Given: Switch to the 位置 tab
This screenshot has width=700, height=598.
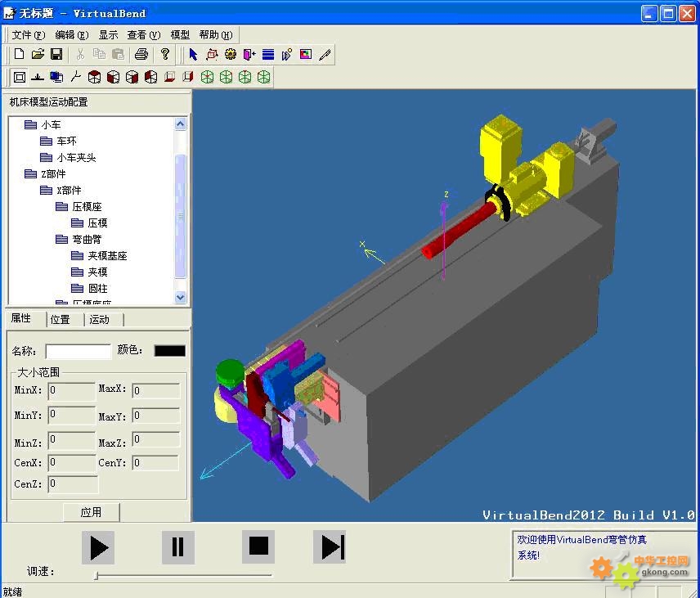Looking at the screenshot, I should pos(61,320).
